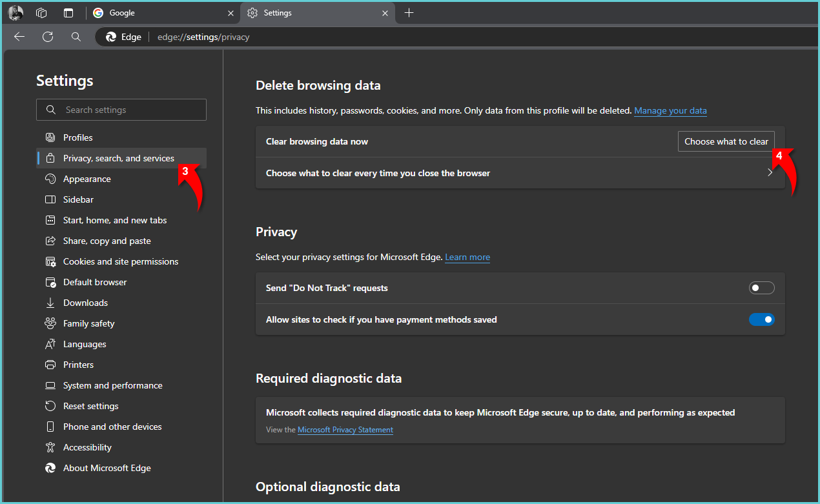This screenshot has width=820, height=504.
Task: Open Share, copy and paste settings
Action: [x=121, y=241]
